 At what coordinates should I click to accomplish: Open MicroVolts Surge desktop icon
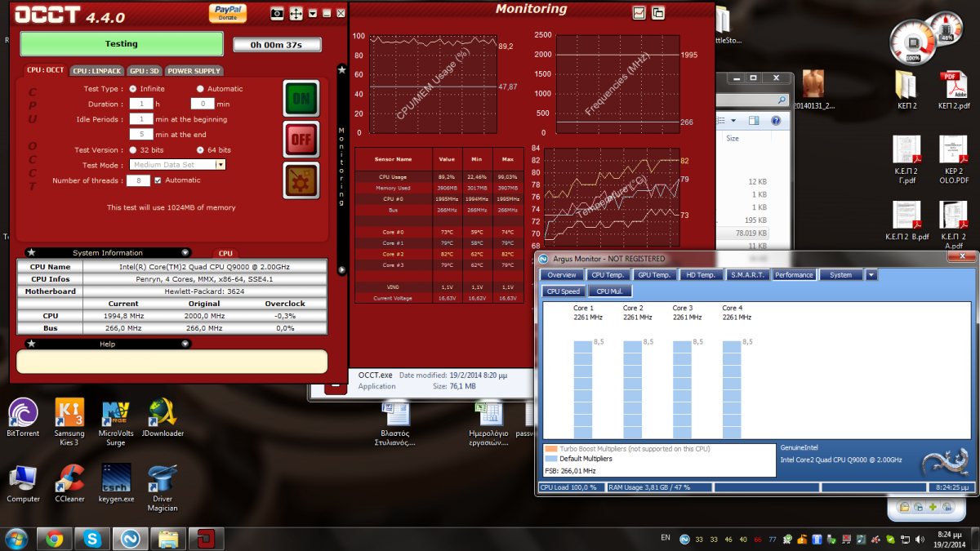(116, 421)
